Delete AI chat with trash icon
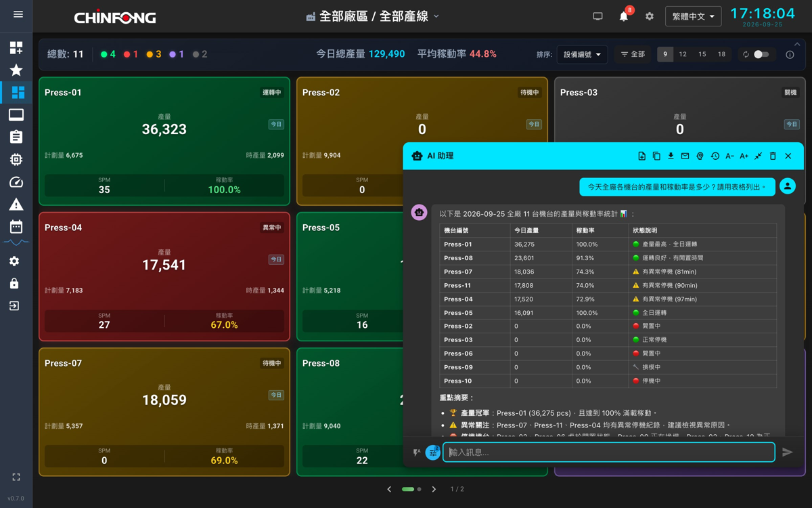This screenshot has width=812, height=508. click(x=773, y=156)
